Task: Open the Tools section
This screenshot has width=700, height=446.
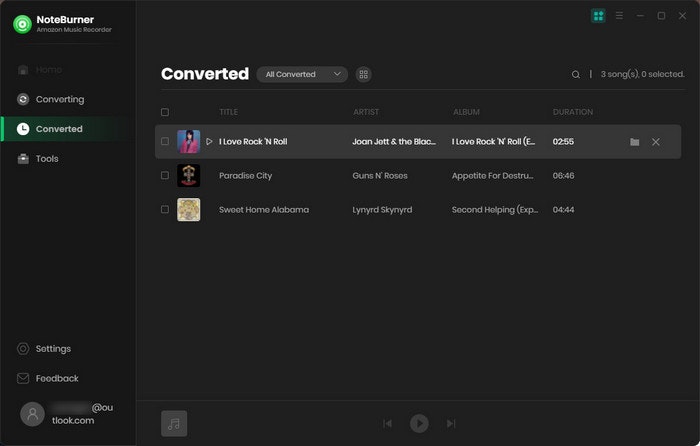Action: pos(38,158)
